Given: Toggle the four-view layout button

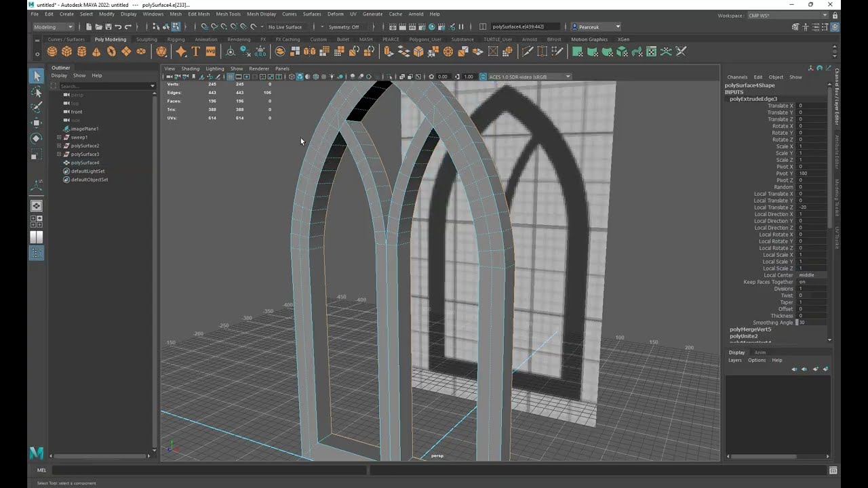Looking at the screenshot, I should point(37,221).
